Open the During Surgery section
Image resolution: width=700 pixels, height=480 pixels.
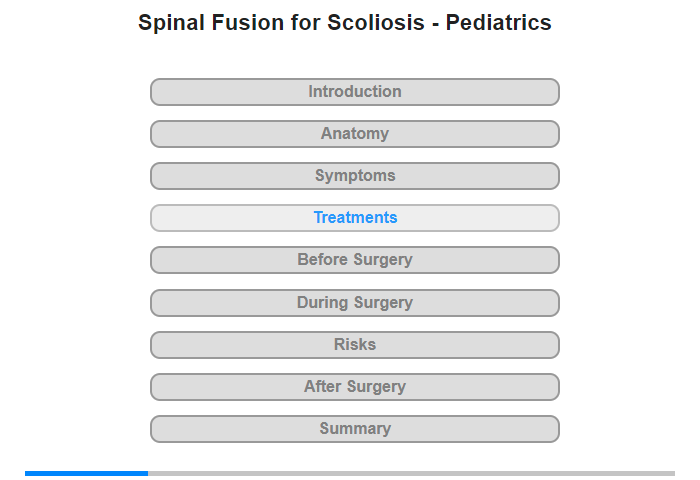coord(354,303)
